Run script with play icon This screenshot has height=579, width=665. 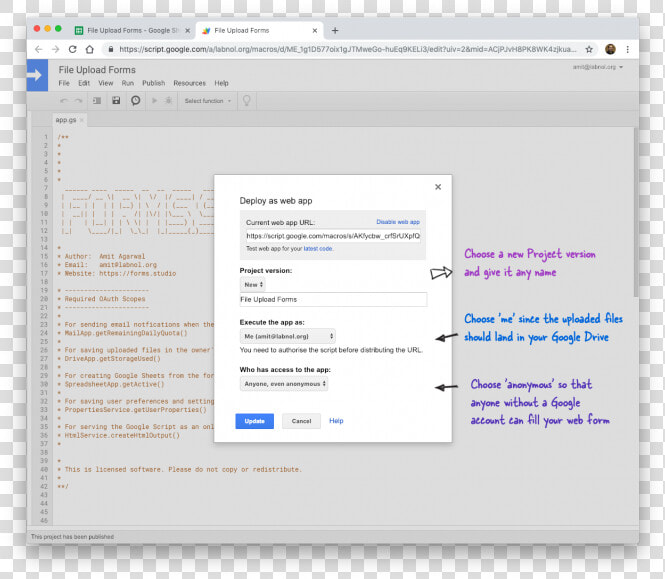tap(154, 101)
